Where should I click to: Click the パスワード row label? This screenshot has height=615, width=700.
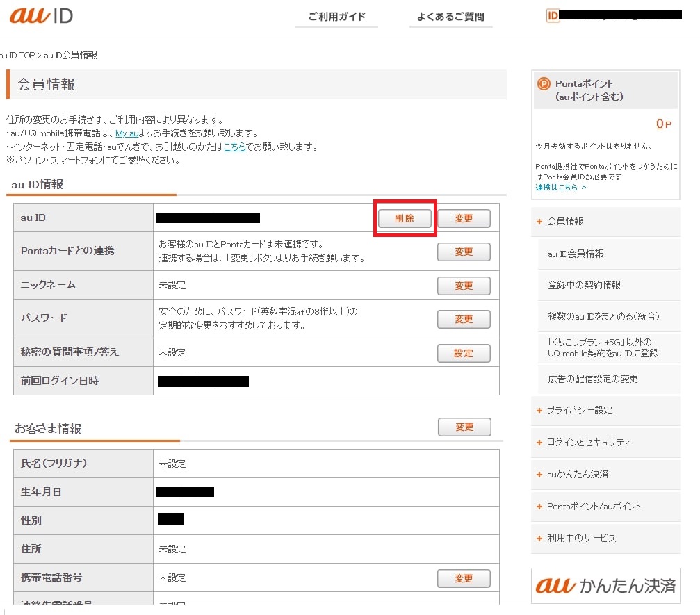(x=44, y=318)
